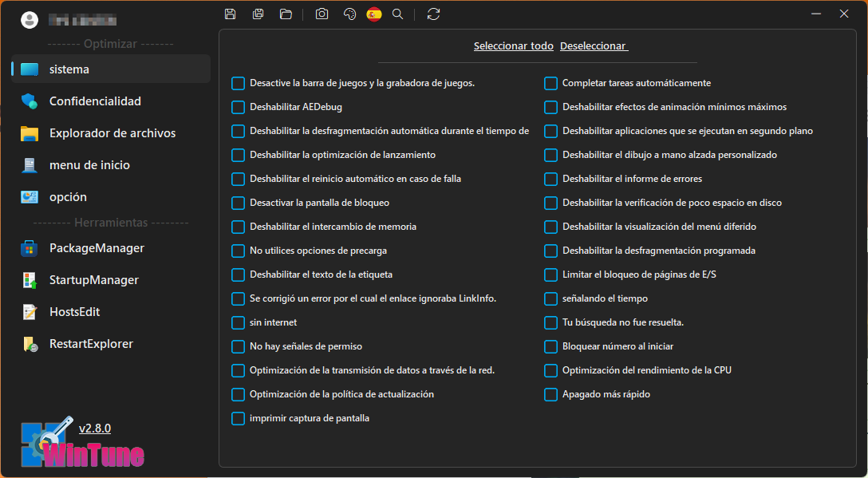Click text Deshabilitar el reinicio automático en caso de falla
Viewport: 868px width, 478px height.
[355, 179]
